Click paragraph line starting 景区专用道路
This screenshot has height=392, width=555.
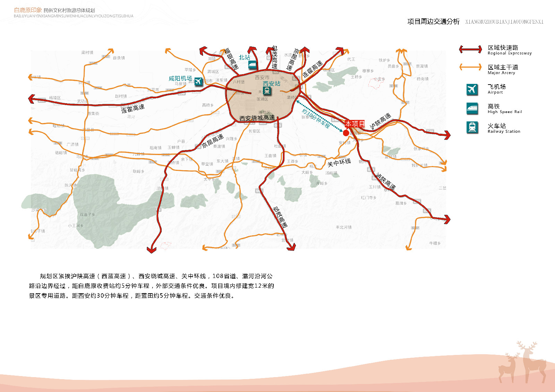[132, 296]
